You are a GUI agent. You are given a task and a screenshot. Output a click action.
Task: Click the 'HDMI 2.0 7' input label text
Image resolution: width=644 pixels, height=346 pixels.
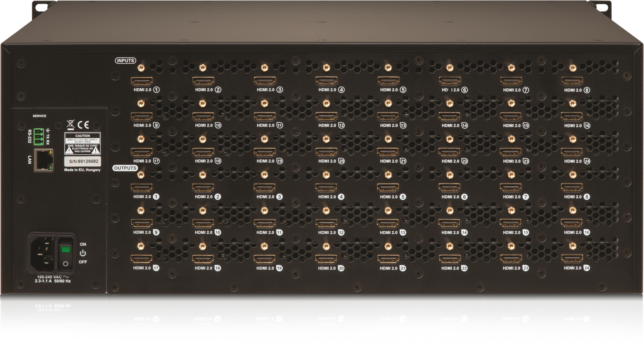[x=516, y=90]
